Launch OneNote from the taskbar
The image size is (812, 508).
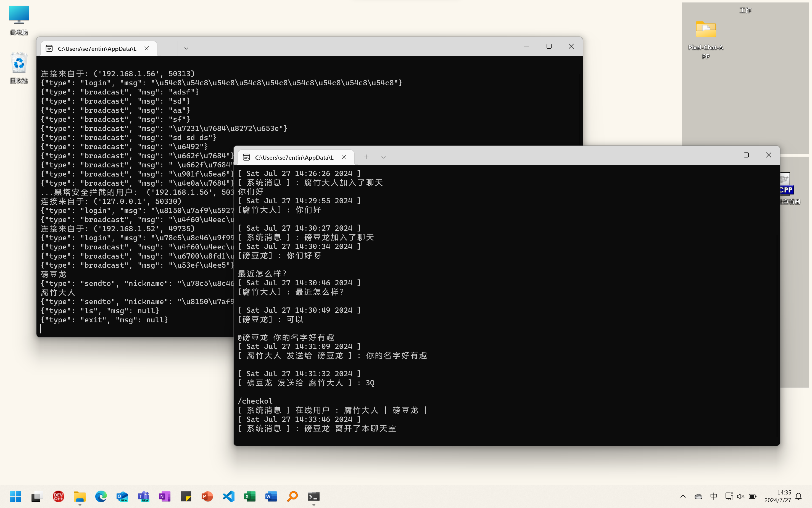tap(165, 496)
